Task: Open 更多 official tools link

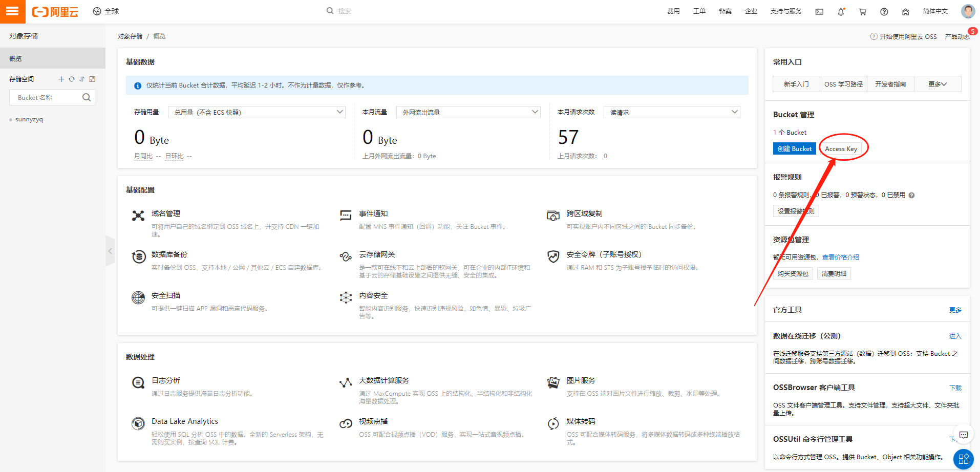Action: (x=955, y=310)
